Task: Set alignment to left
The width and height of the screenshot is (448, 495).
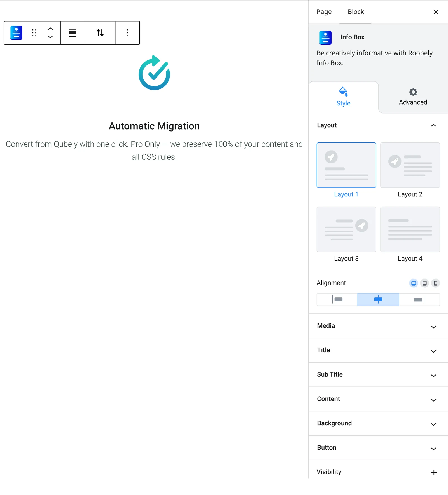Action: (337, 299)
